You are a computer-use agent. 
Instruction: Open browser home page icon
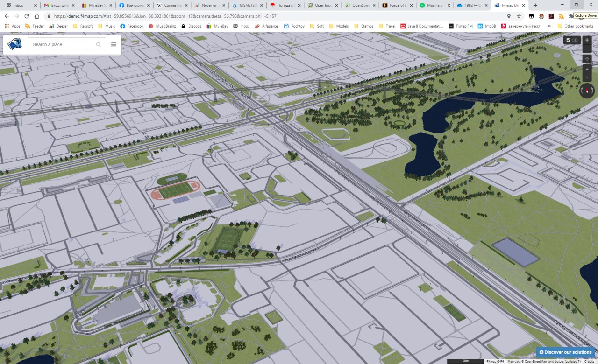pyautogui.click(x=36, y=16)
